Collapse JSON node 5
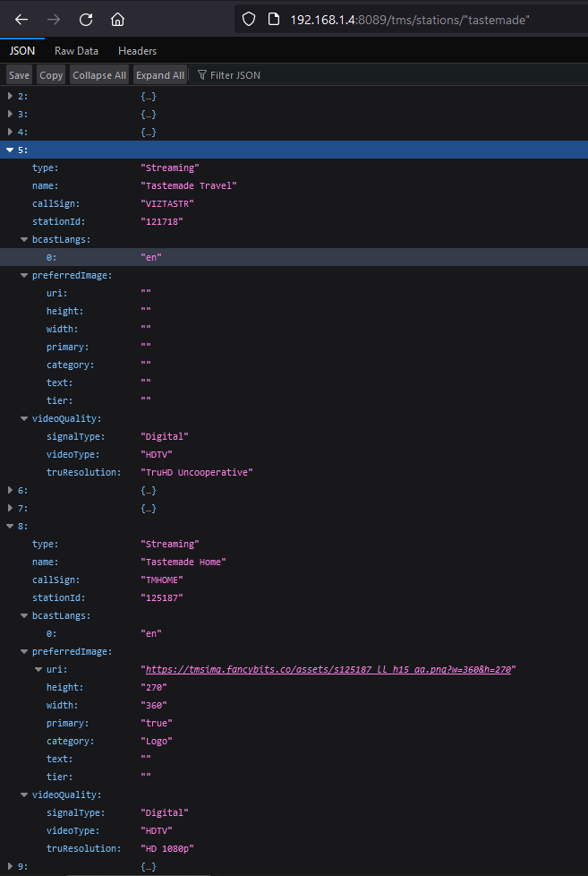Viewport: 588px width, 876px height. click(10, 150)
